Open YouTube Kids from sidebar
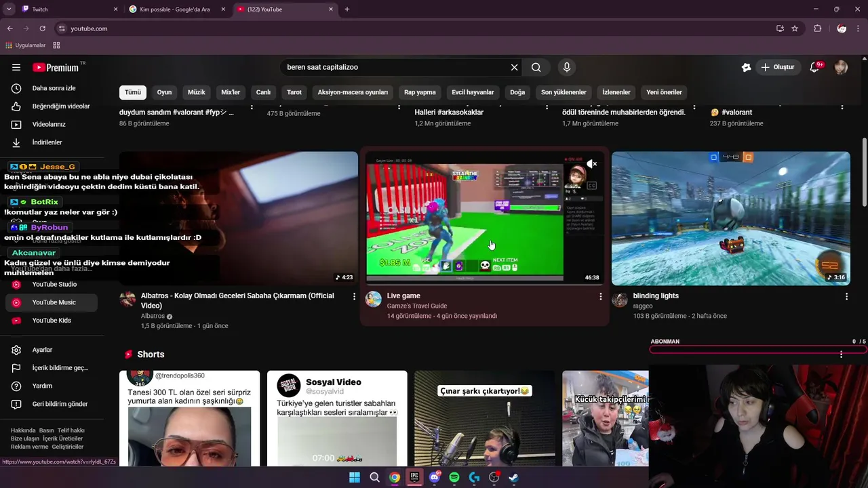Screen dimensions: 868x488 52,320
